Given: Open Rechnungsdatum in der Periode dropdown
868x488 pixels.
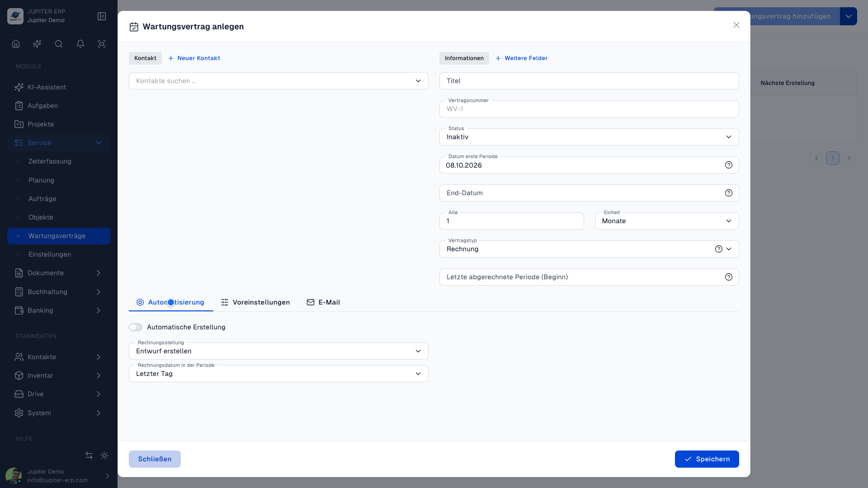Looking at the screenshot, I should point(278,374).
